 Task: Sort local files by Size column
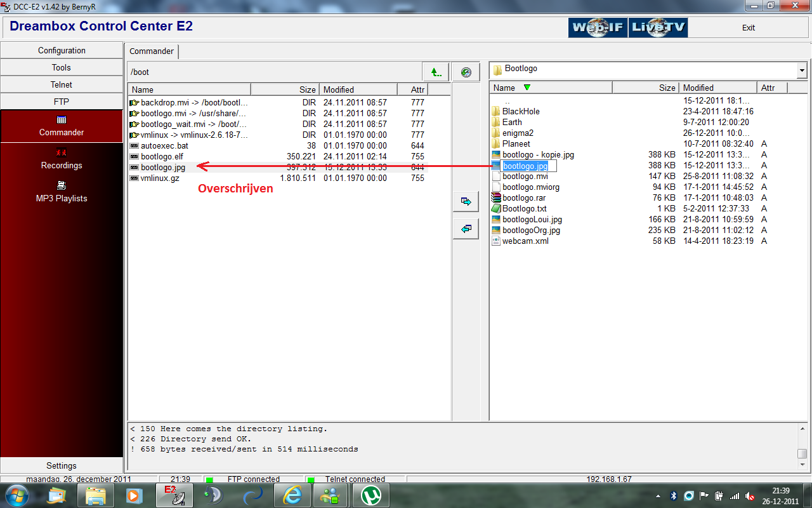(646, 88)
